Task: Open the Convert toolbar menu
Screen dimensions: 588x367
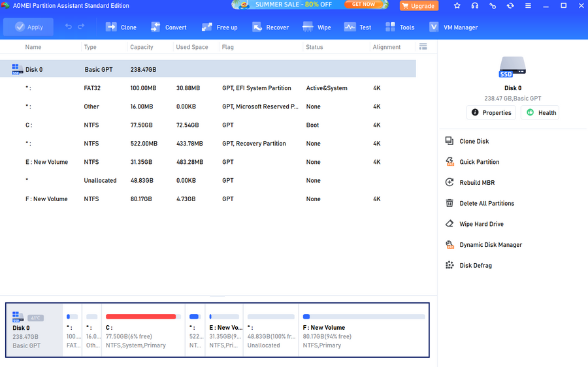Action: (169, 27)
